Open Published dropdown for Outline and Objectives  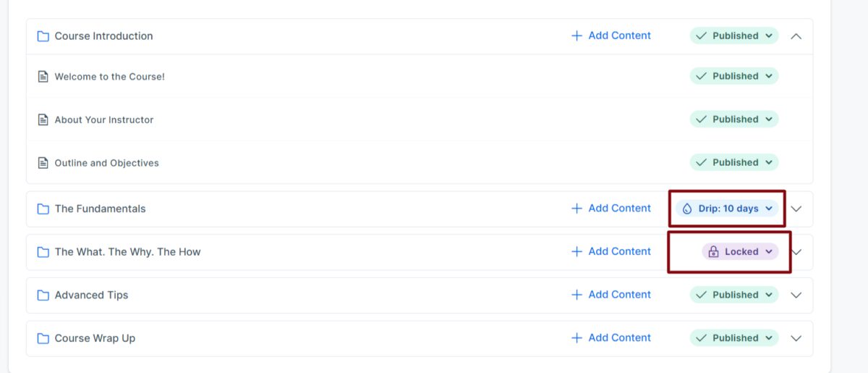(734, 162)
